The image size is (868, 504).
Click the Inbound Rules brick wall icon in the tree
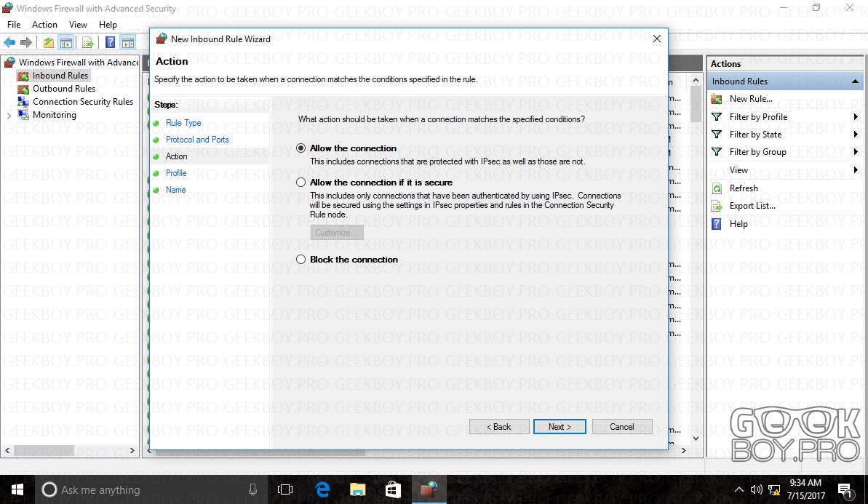point(23,75)
